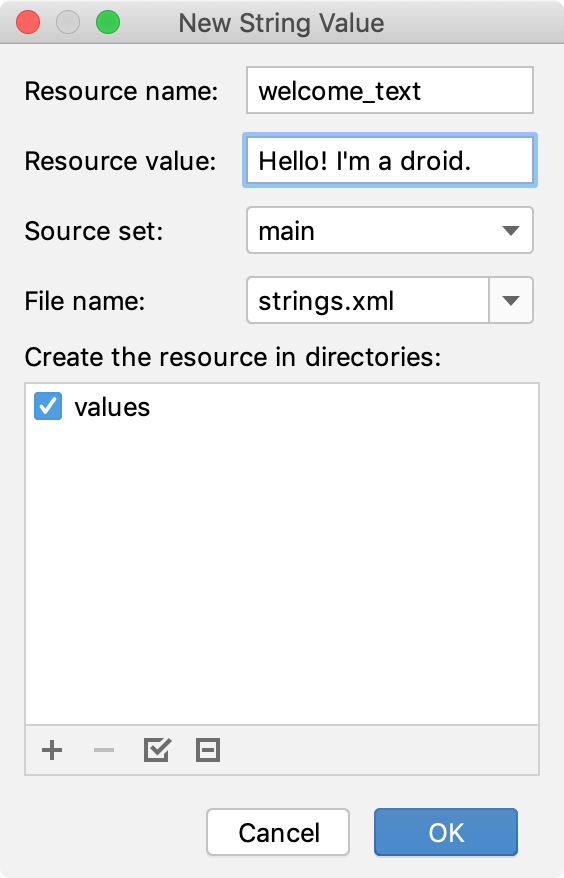
Task: Click the New String Value title bar
Action: click(x=281, y=23)
